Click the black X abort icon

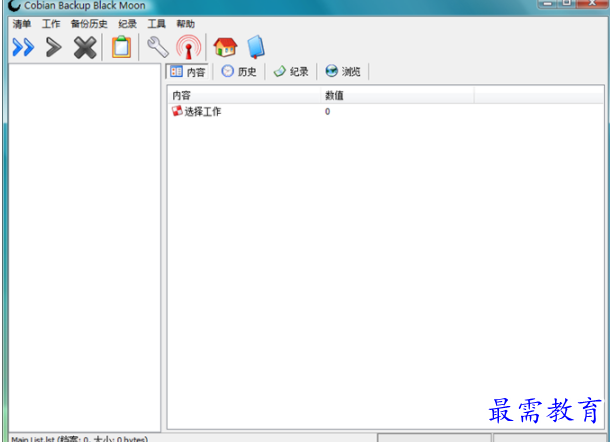85,47
